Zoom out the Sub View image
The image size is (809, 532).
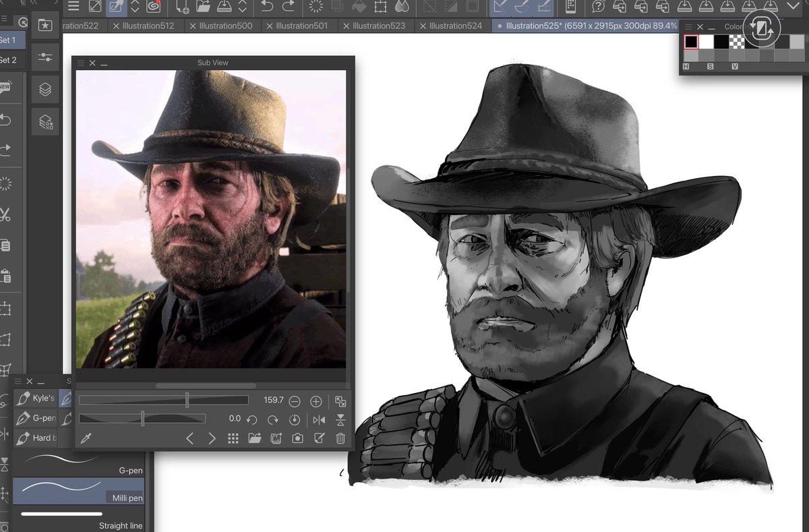point(295,401)
